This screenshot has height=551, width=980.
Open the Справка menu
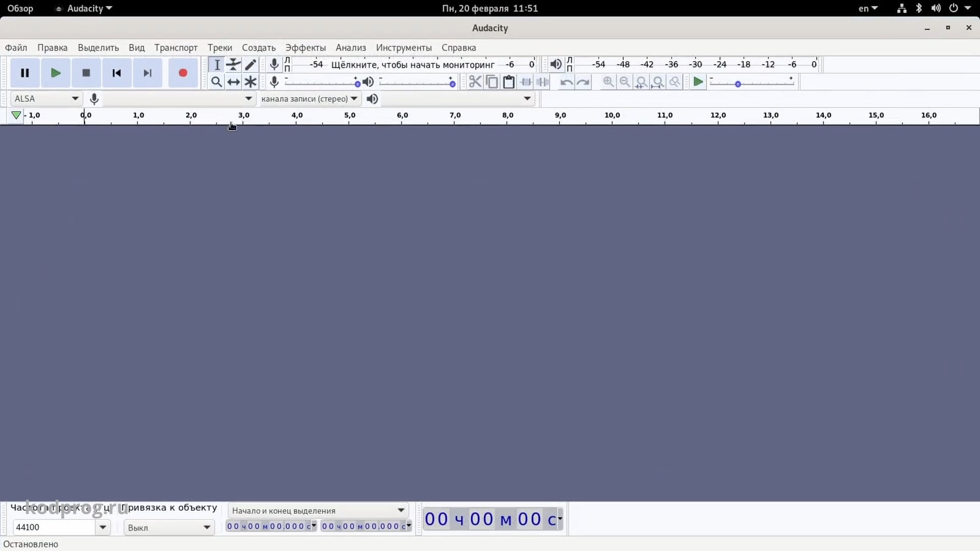click(x=458, y=47)
